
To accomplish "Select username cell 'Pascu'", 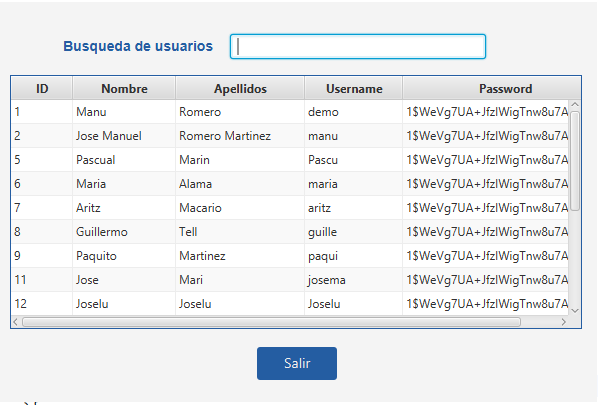I will [354, 160].
